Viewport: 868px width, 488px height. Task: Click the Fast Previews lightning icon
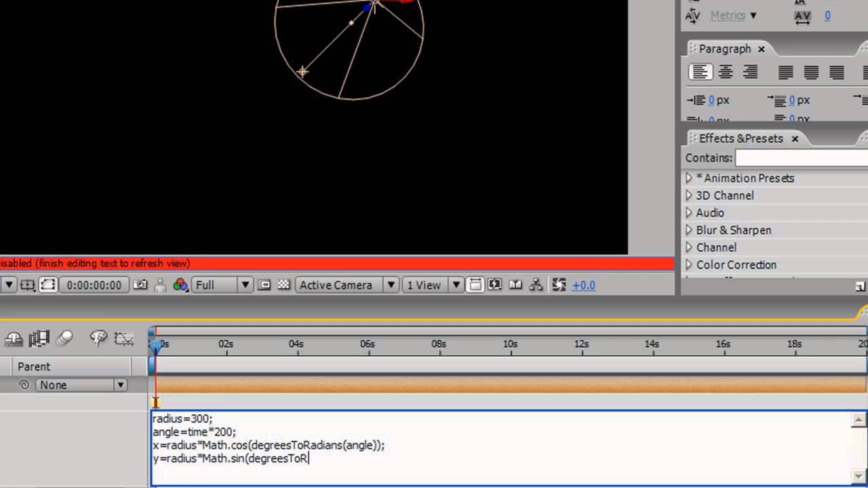pyautogui.click(x=495, y=285)
